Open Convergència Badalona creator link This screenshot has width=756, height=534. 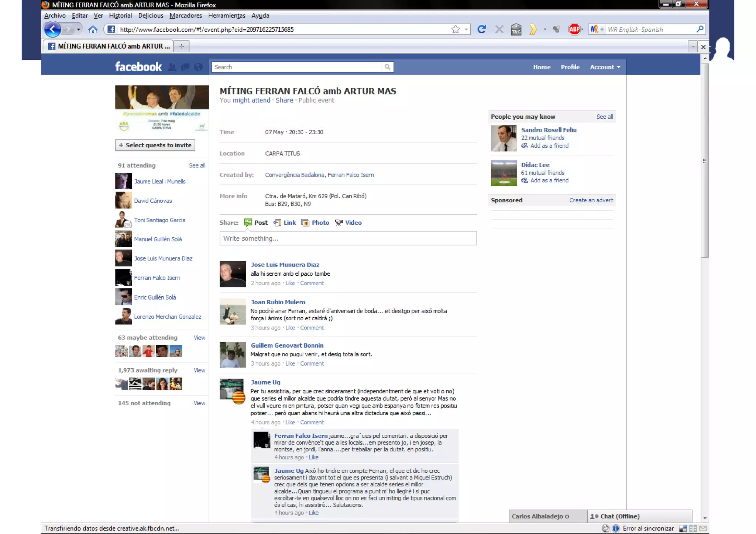pyautogui.click(x=295, y=175)
